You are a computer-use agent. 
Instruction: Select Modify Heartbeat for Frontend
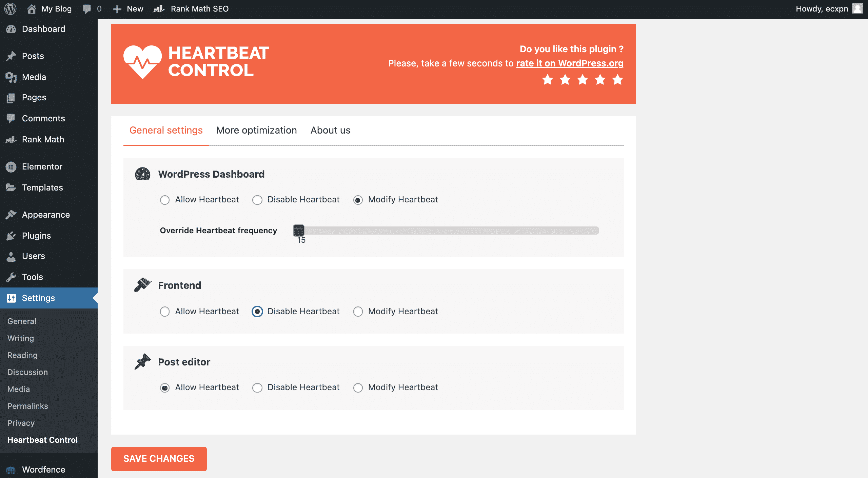pyautogui.click(x=358, y=312)
